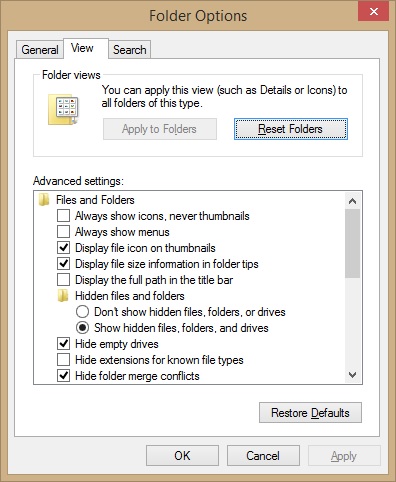Enable Always show icons, never thumbnails
Viewport: 396px width, 482px height.
click(63, 216)
